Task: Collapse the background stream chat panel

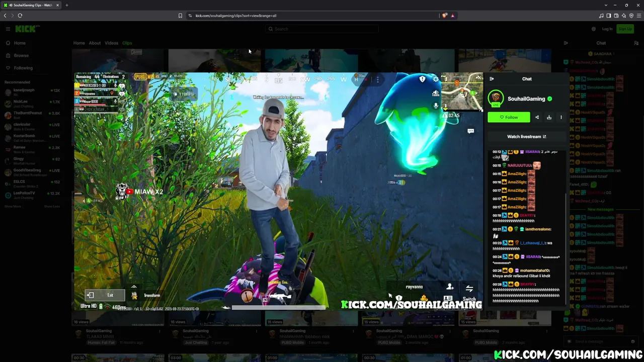Action: [x=566, y=43]
